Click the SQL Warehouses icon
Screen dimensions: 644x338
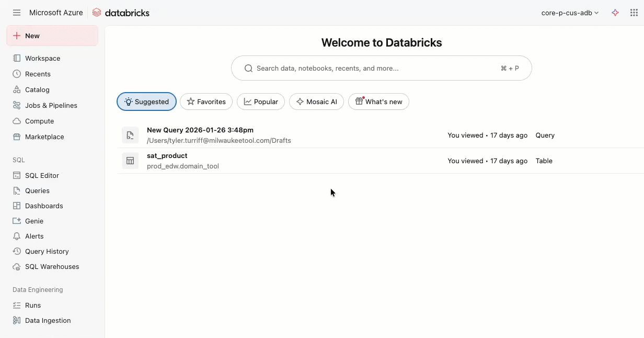[x=17, y=266]
